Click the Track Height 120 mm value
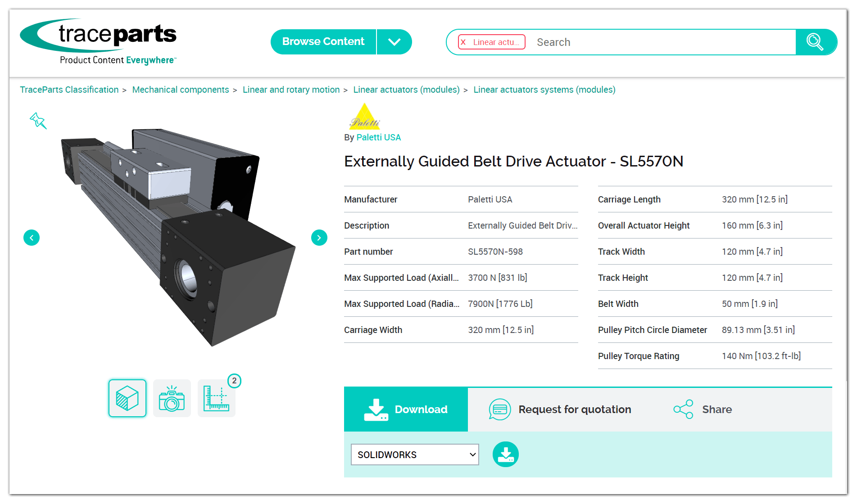The image size is (857, 504). point(753,278)
